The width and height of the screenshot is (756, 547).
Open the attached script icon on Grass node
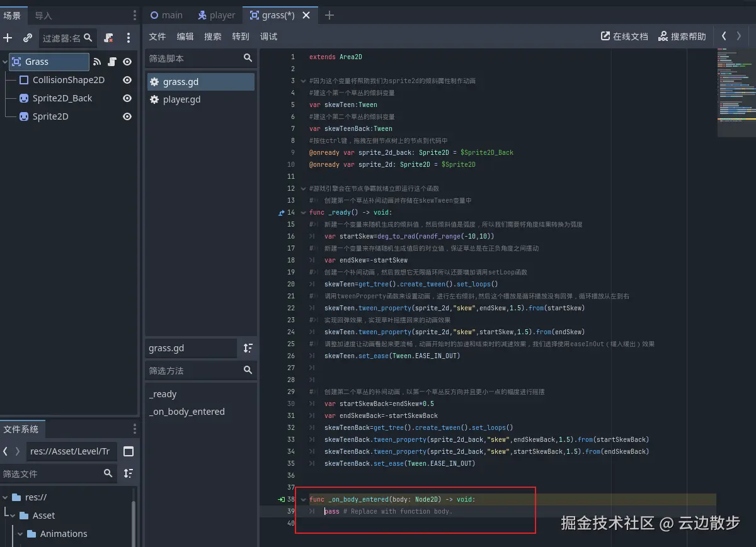(112, 62)
